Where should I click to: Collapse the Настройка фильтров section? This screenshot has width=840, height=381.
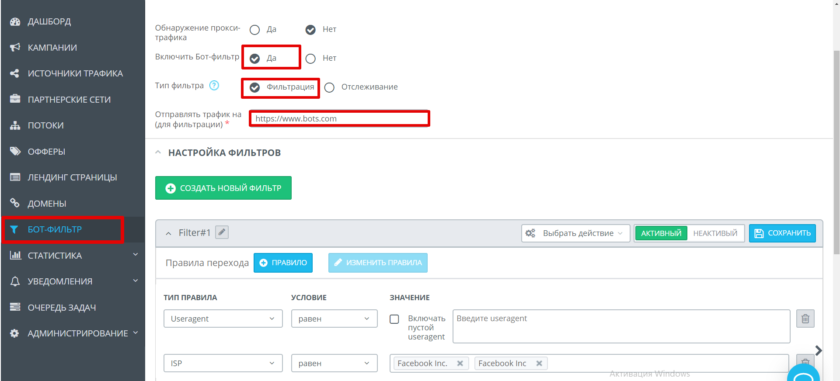coord(158,153)
